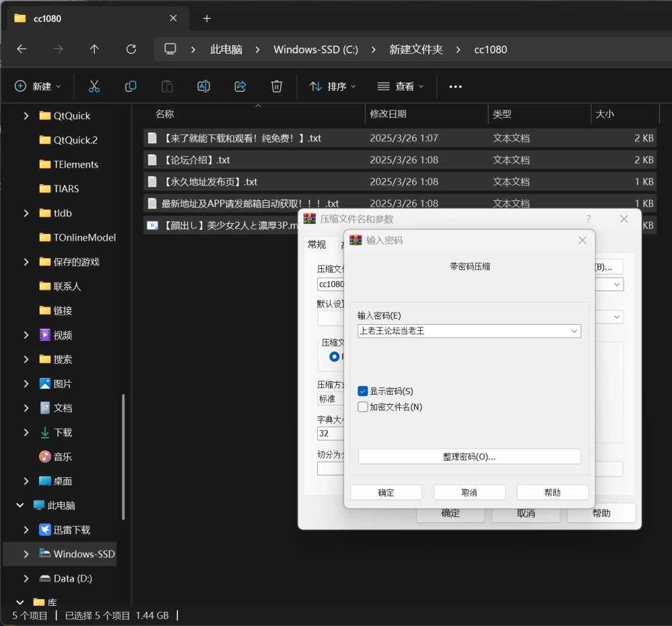The height and width of the screenshot is (626, 672).
Task: Click the 图片 pictures icon in sidebar
Action: [44, 383]
